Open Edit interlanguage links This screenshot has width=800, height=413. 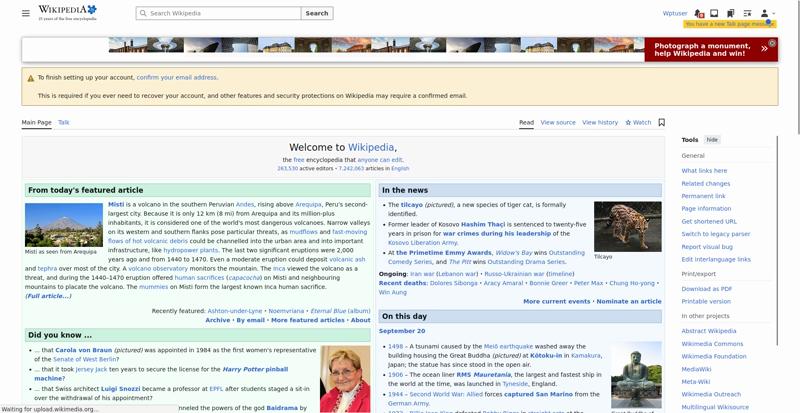tap(716, 259)
